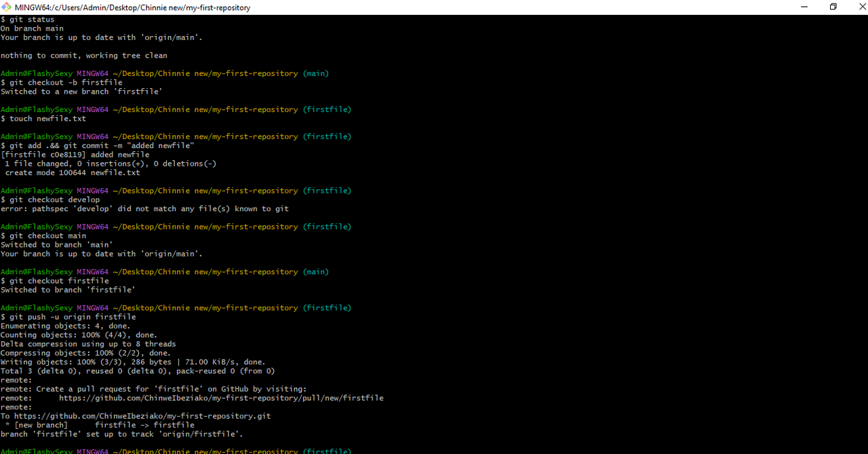The height and width of the screenshot is (454, 868).
Task: Click 'create mode 100644 newfile.txt' line
Action: tap(73, 172)
